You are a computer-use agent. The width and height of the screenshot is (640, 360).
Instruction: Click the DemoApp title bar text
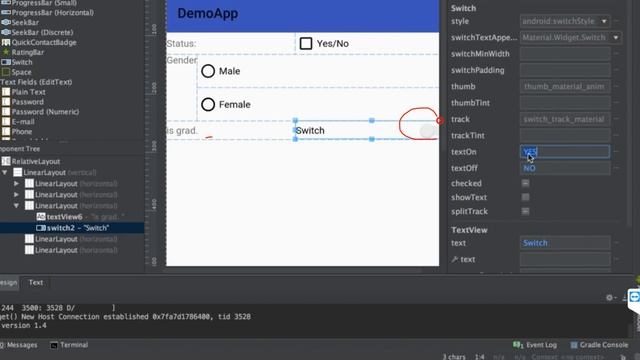[207, 13]
